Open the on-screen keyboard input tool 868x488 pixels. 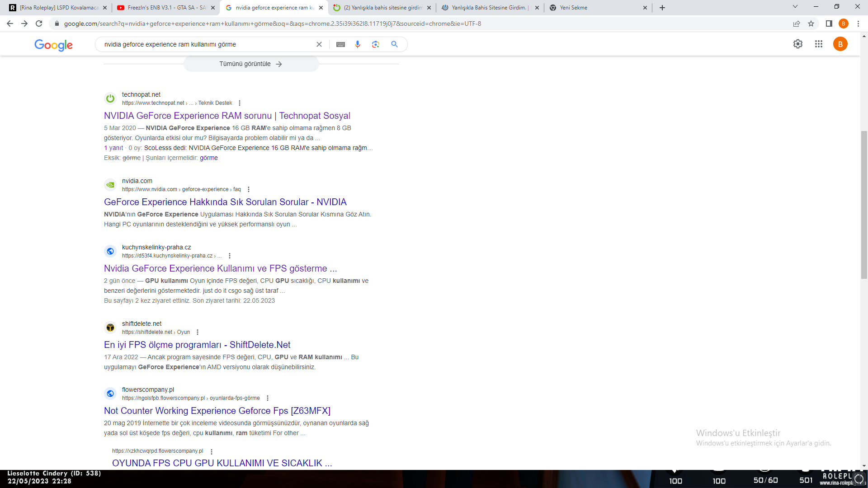pos(340,44)
